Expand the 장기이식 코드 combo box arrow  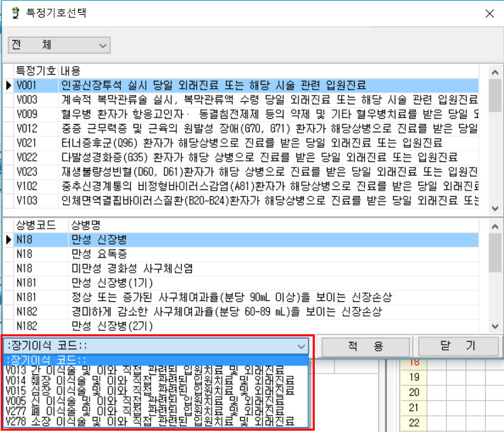click(x=301, y=345)
